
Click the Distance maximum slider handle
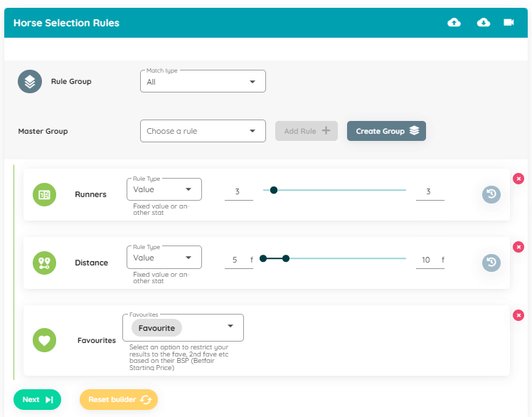(x=286, y=258)
